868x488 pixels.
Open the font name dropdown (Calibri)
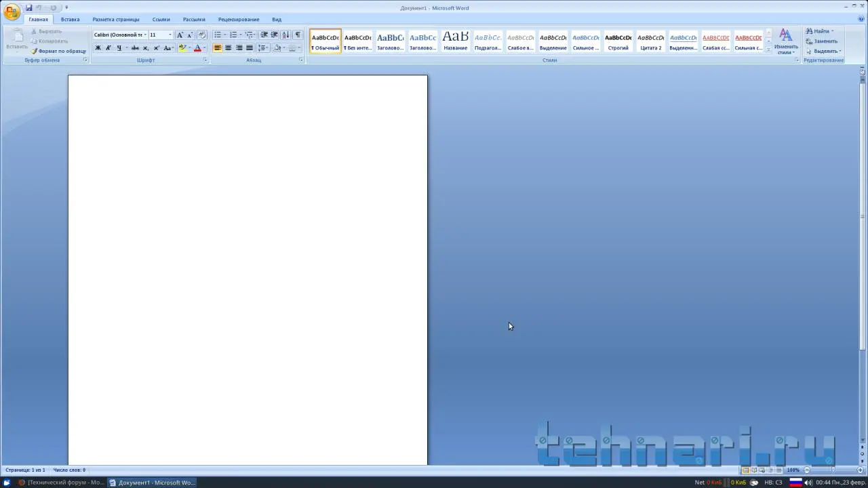145,35
